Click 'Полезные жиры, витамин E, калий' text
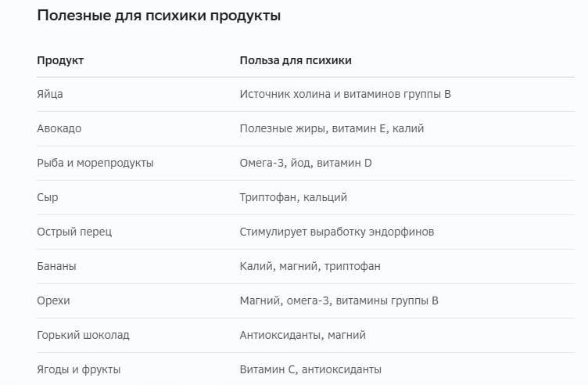Viewport: 588px width, 385px height. pyautogui.click(x=332, y=128)
